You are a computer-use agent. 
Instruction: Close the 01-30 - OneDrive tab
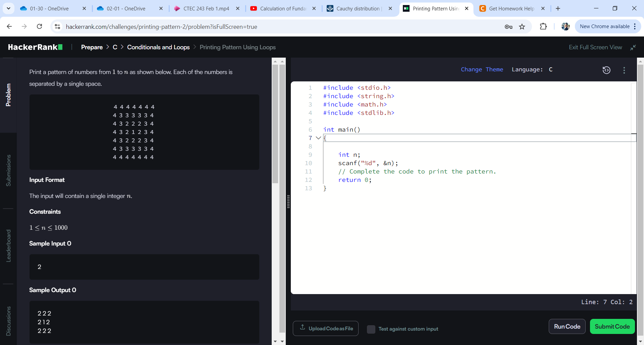pyautogui.click(x=84, y=8)
